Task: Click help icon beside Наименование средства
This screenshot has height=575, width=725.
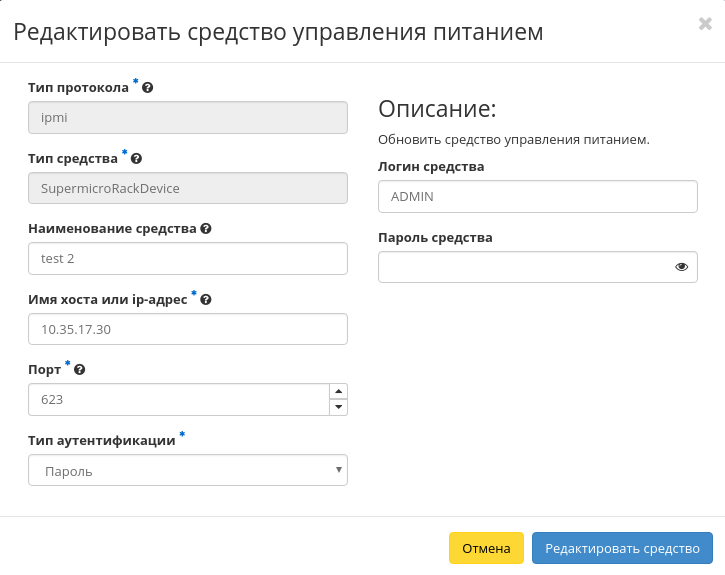Action: pos(206,229)
